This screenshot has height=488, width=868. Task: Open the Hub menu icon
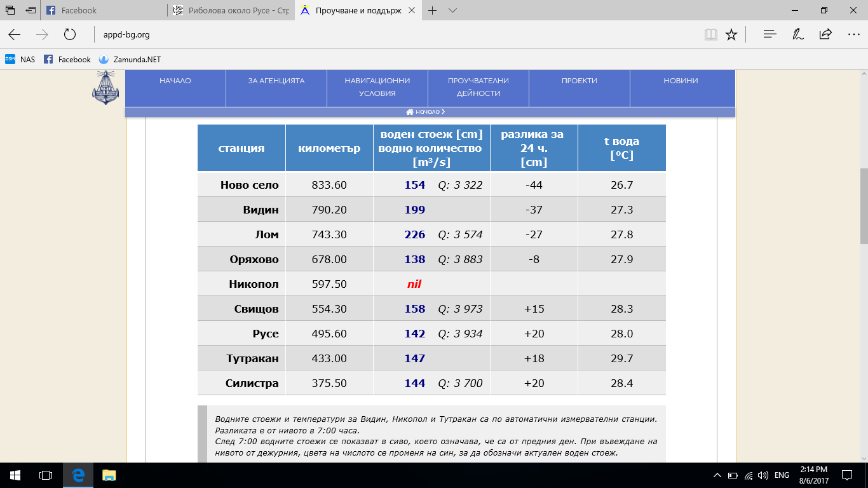coord(770,35)
